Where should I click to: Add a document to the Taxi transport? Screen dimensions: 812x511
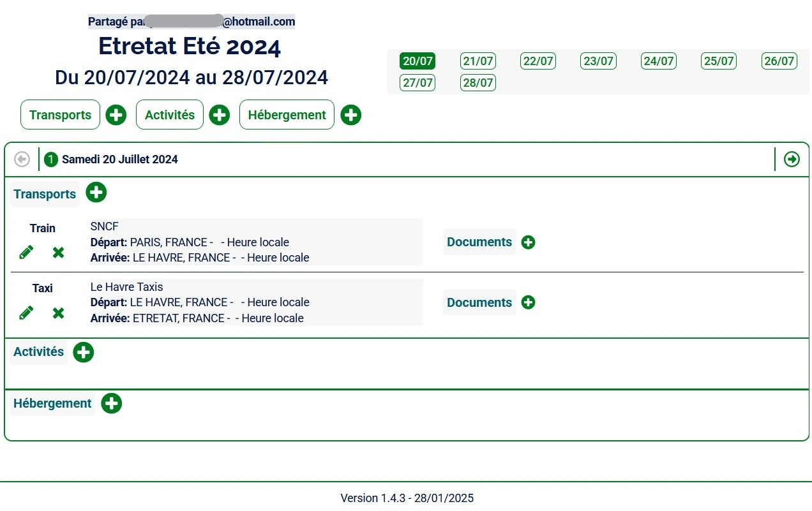[x=528, y=302]
